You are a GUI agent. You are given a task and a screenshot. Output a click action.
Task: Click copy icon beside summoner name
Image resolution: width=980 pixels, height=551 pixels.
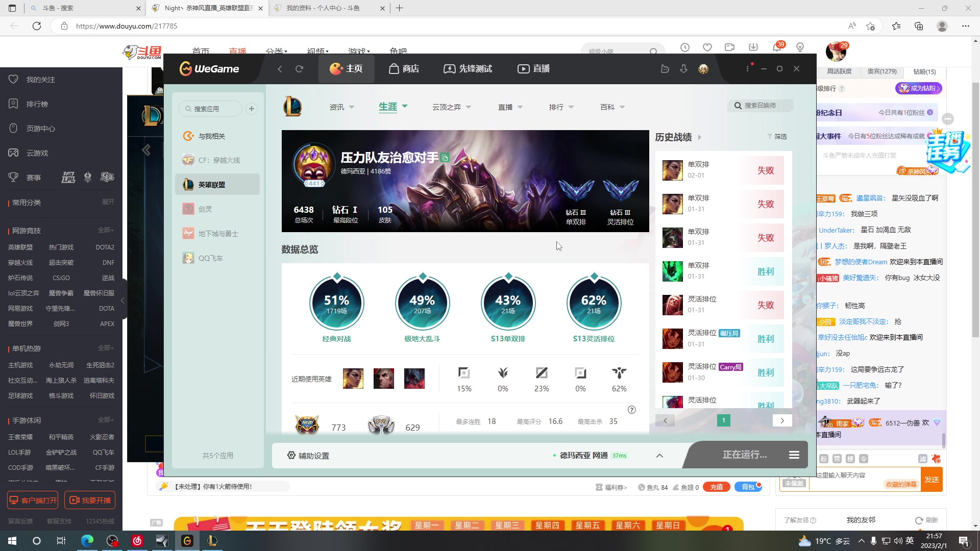[x=445, y=158]
